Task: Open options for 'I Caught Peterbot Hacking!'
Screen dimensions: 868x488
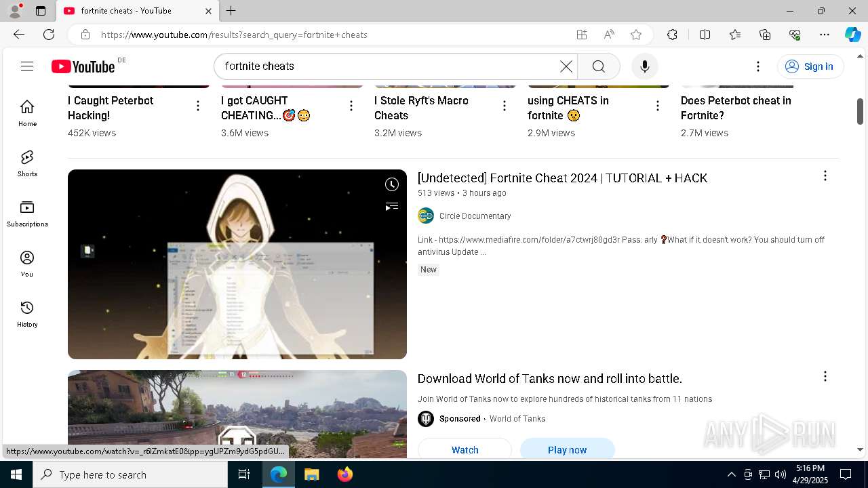Action: pyautogui.click(x=198, y=106)
